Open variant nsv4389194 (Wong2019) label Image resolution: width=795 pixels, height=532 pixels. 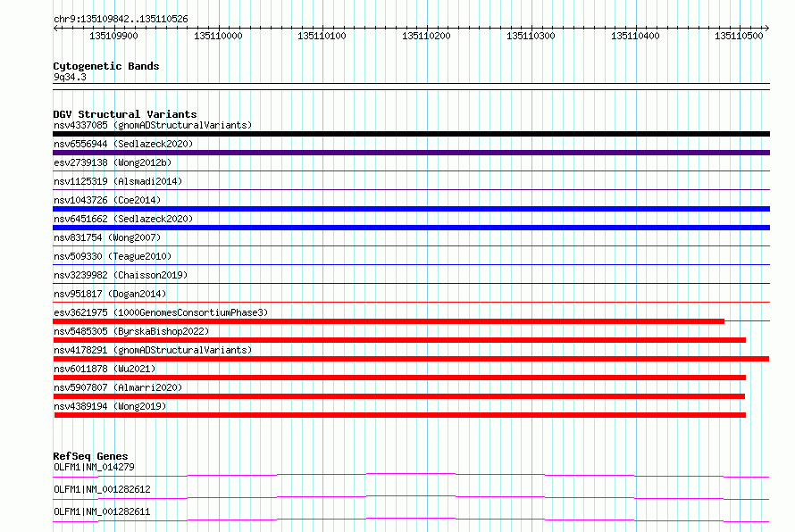click(x=110, y=406)
